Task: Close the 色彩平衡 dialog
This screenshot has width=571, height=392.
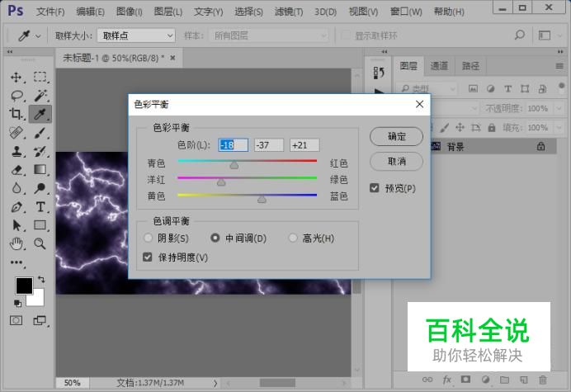Action: (x=419, y=104)
